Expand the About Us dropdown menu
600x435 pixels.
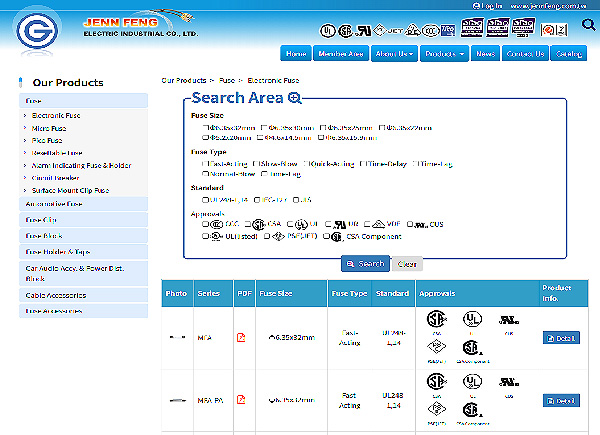click(x=394, y=53)
